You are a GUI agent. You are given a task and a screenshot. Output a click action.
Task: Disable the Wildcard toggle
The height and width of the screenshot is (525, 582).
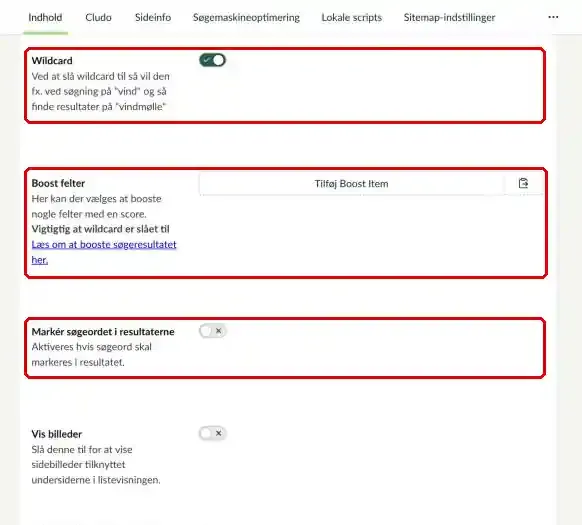pyautogui.click(x=212, y=60)
